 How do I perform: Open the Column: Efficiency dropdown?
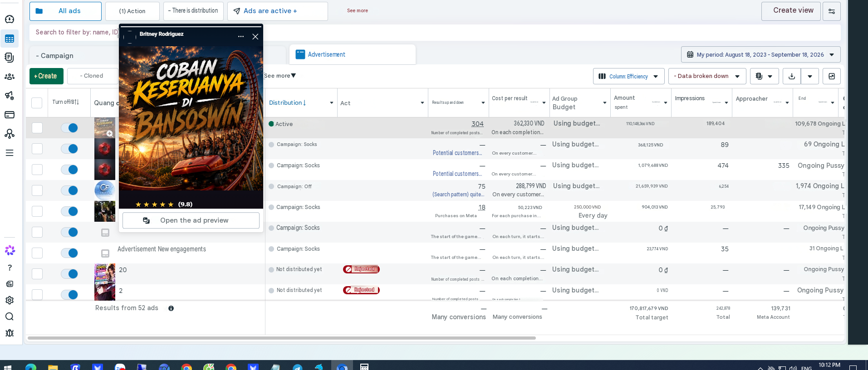(629, 76)
